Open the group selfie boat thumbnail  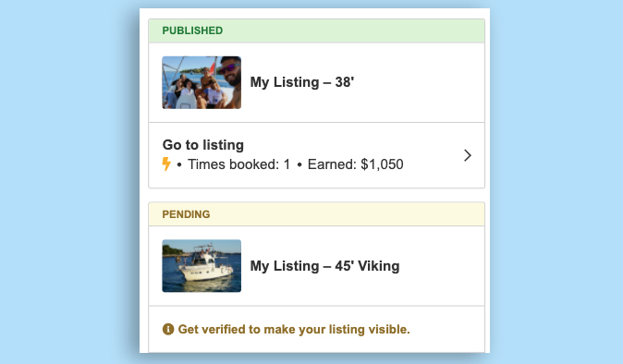point(202,82)
